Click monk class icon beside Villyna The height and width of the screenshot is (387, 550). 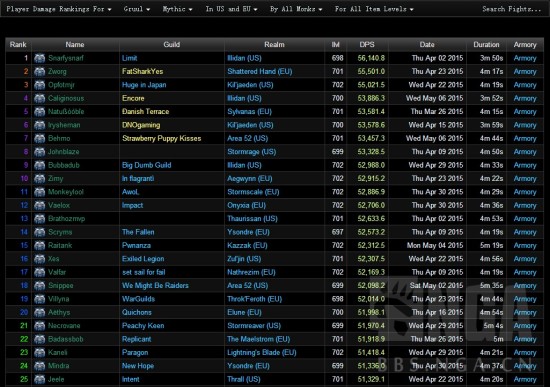[40, 299]
